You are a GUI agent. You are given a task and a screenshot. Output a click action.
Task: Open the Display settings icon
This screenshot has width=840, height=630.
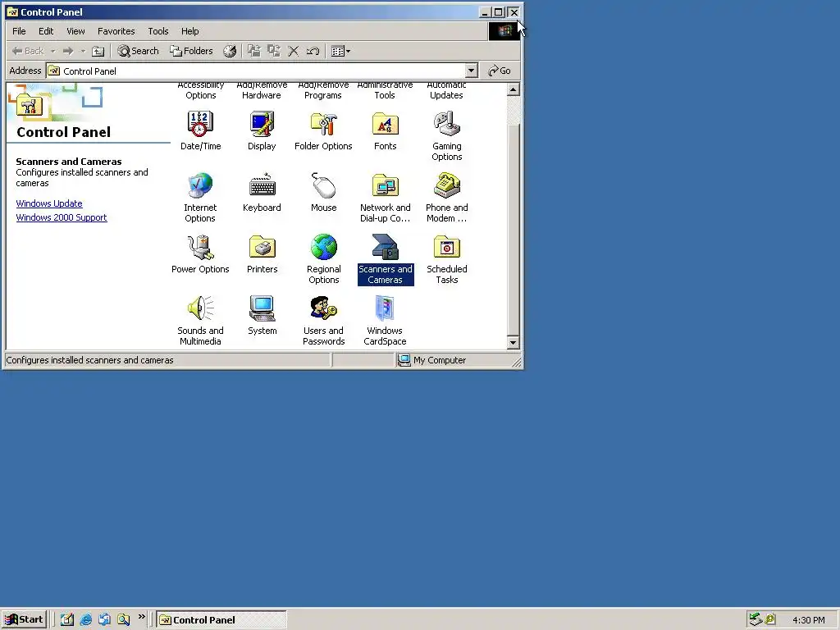262,125
